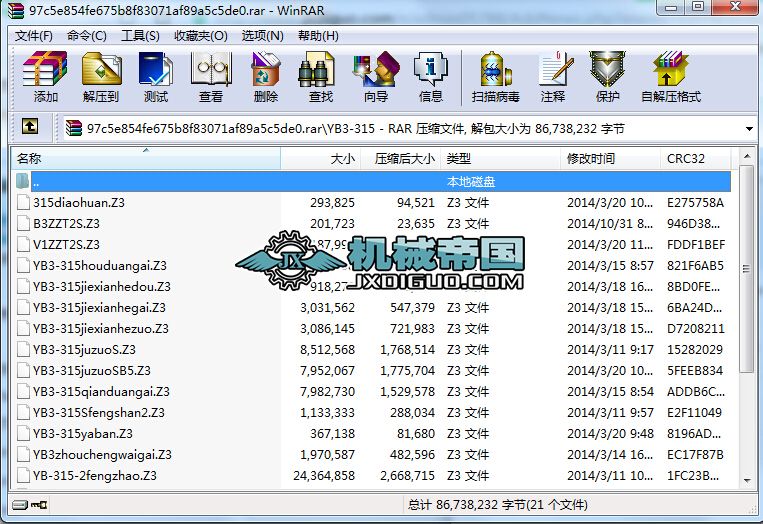Sort by 名称 column header
Image resolution: width=763 pixels, height=524 pixels.
pos(146,159)
